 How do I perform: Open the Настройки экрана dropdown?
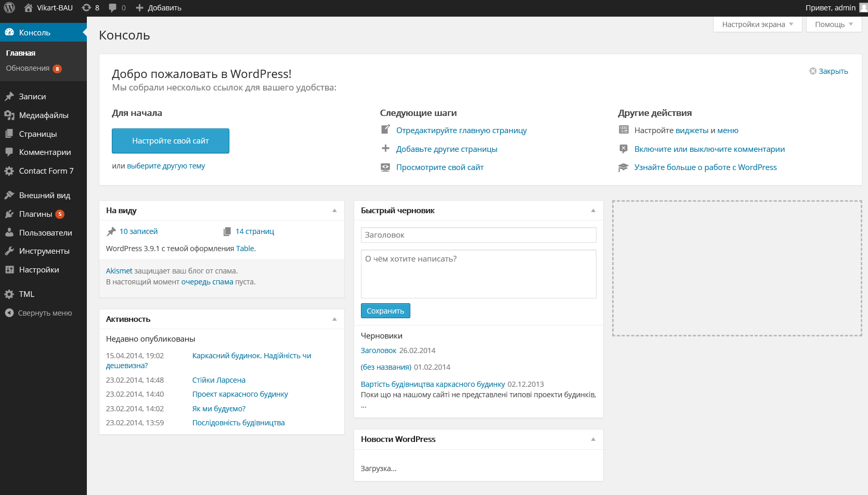(757, 24)
